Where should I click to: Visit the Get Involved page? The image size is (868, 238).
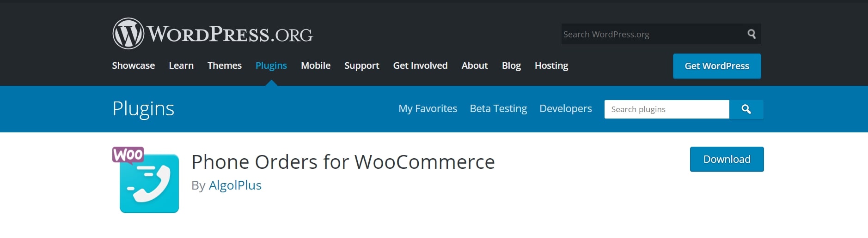tap(420, 65)
